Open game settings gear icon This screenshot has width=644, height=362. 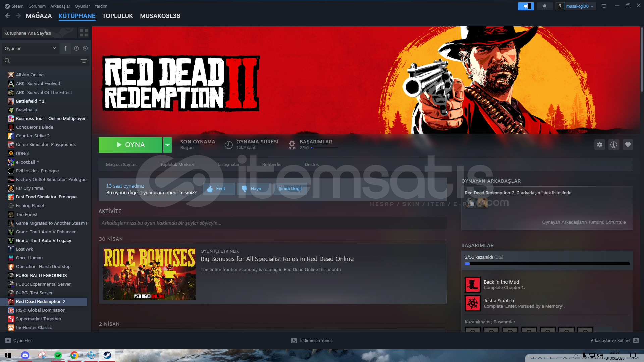(x=600, y=145)
